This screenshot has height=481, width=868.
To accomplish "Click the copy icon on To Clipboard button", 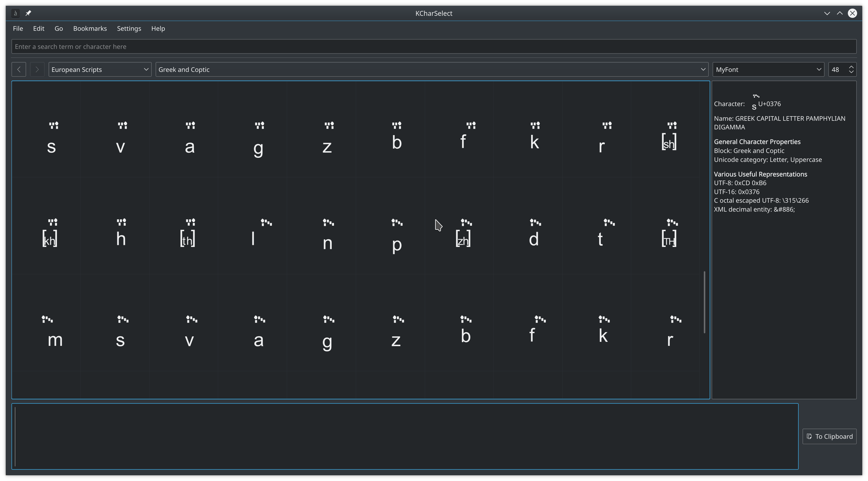I will [x=809, y=436].
